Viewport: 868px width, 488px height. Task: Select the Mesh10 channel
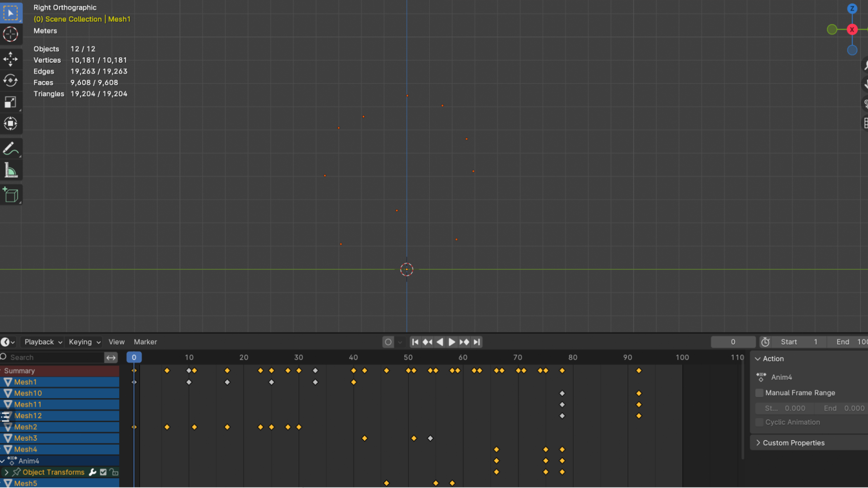(28, 393)
